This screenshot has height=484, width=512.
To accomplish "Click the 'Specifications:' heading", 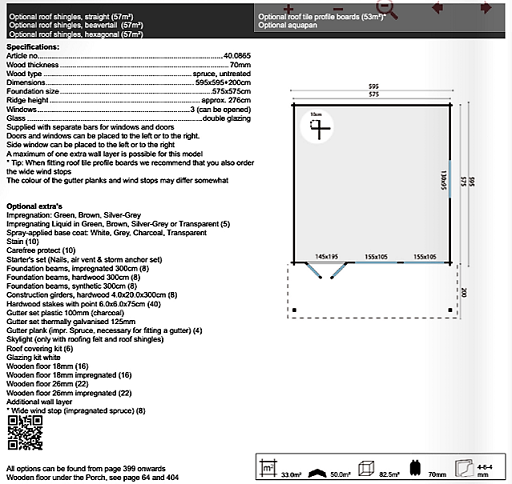I will pos(33,47).
